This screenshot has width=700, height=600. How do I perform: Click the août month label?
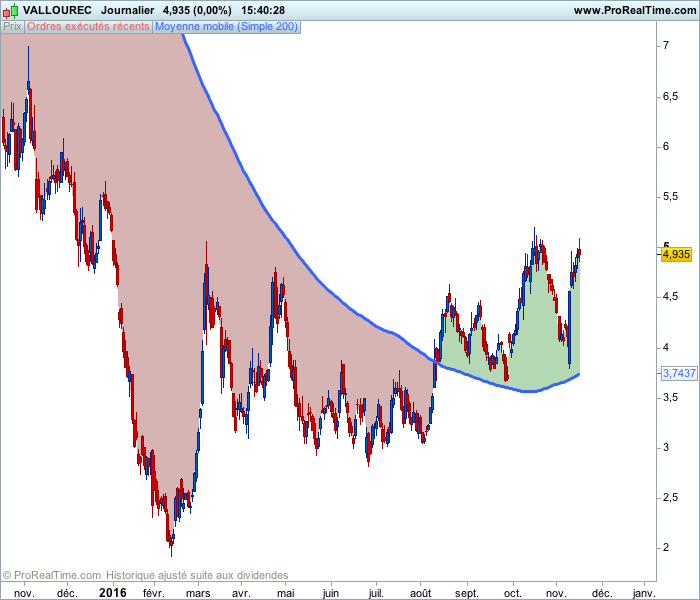pos(421,593)
